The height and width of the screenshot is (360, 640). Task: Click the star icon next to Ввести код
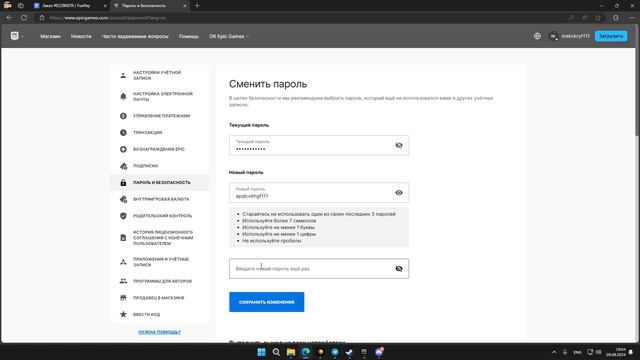(x=123, y=314)
